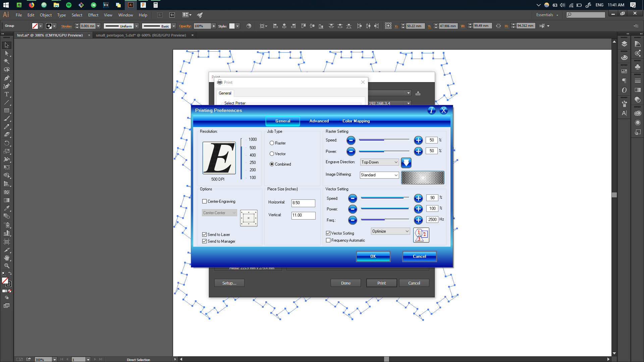
Task: Click Cancel in Printing Preferences
Action: pyautogui.click(x=420, y=256)
